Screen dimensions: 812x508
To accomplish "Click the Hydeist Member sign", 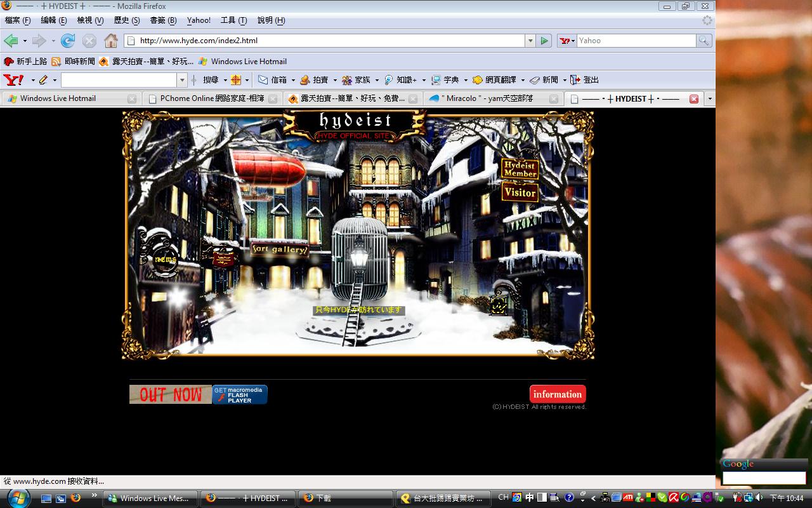I will point(520,169).
